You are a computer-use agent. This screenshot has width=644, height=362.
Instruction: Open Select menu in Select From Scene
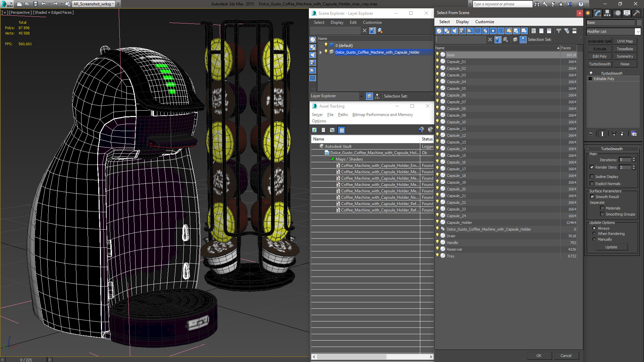click(444, 22)
